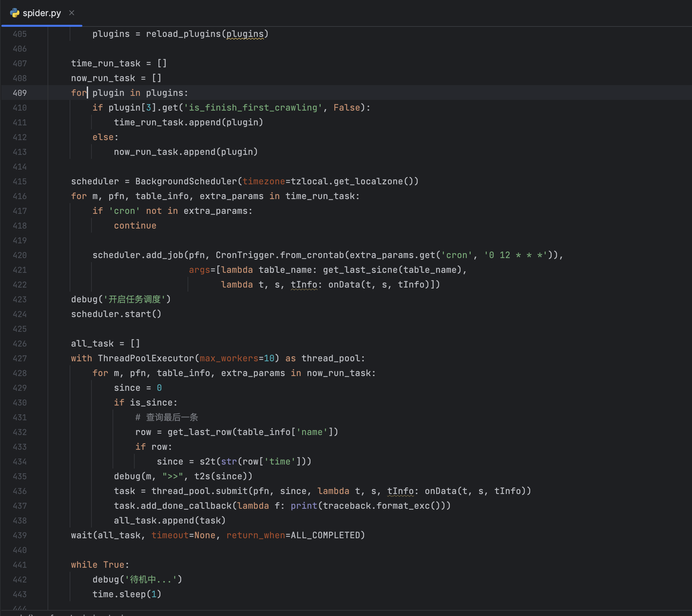Click the 'is_finish_first_crawling' string literal
Image resolution: width=692 pixels, height=616 pixels.
point(253,108)
